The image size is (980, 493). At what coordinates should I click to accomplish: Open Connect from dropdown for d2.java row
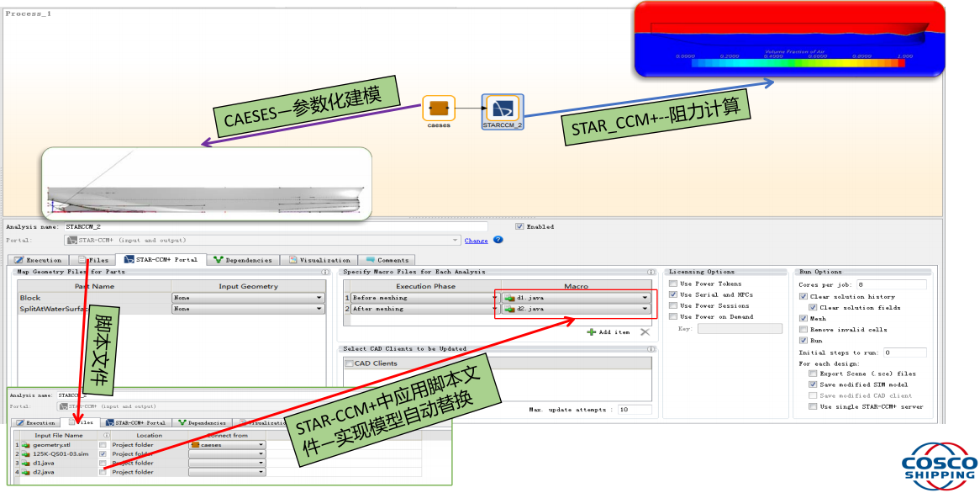[227, 472]
